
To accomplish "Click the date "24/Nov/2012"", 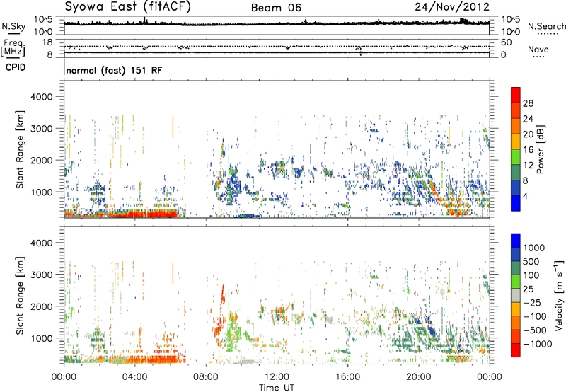I will coord(452,7).
